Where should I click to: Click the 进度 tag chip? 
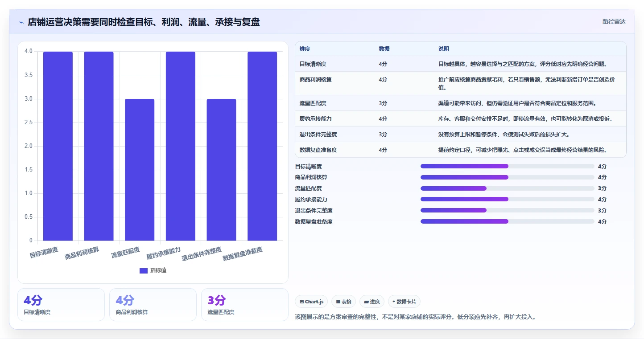click(x=372, y=302)
